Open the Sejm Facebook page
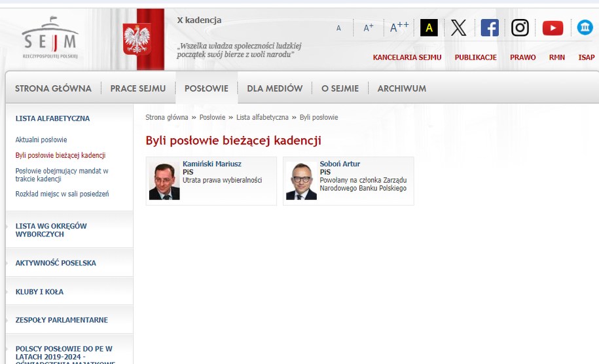This screenshot has height=364, width=599. click(490, 28)
